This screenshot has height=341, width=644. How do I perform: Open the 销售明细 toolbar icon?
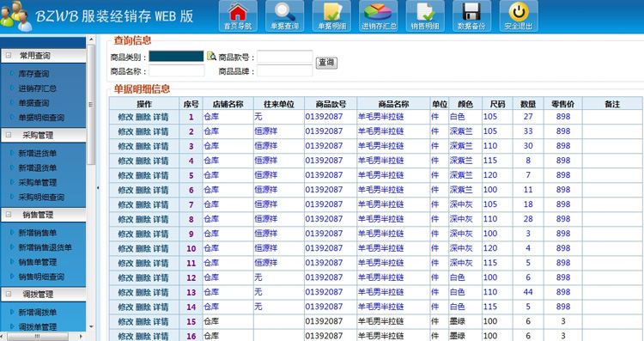point(425,16)
